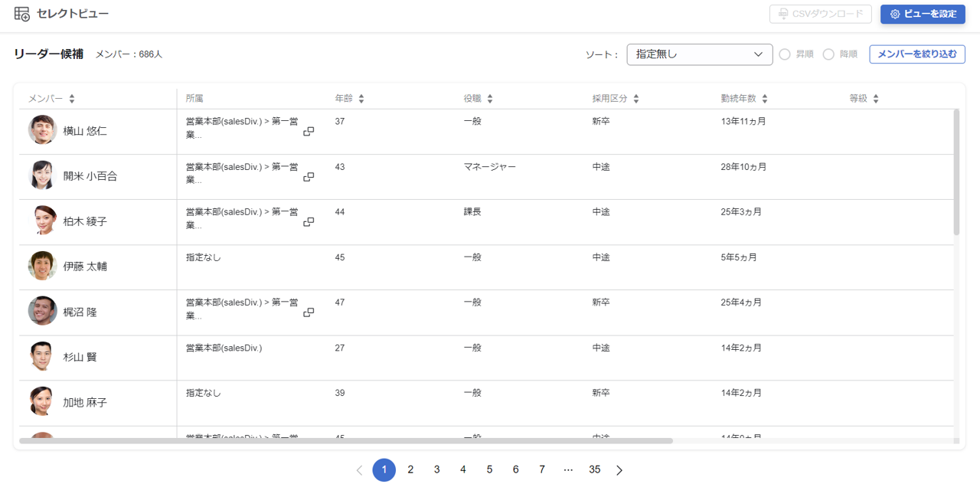This screenshot has height=487, width=980.
Task: Click the ビューを設定 button
Action: click(x=923, y=14)
